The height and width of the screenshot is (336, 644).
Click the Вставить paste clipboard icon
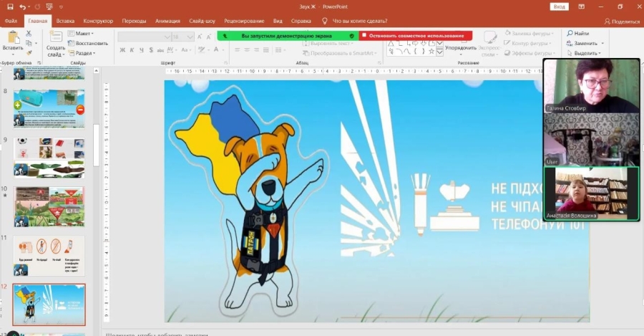[13, 37]
